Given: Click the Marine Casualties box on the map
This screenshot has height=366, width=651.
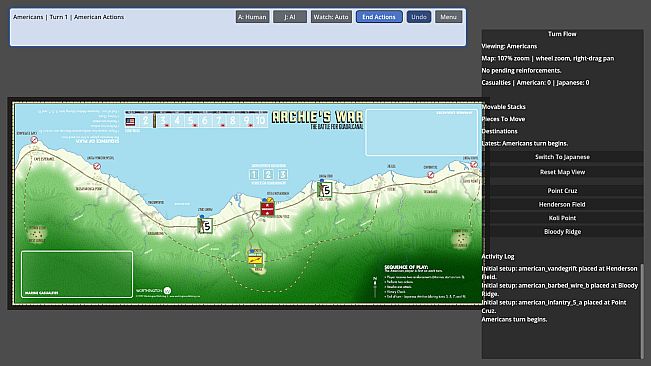Looking at the screenshot, I should [x=77, y=274].
